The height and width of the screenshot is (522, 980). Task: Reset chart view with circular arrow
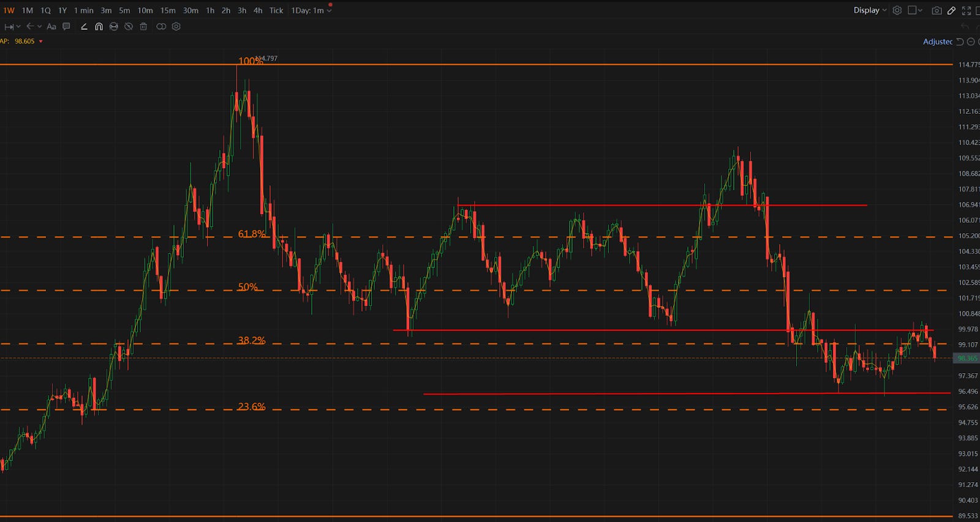[x=960, y=42]
